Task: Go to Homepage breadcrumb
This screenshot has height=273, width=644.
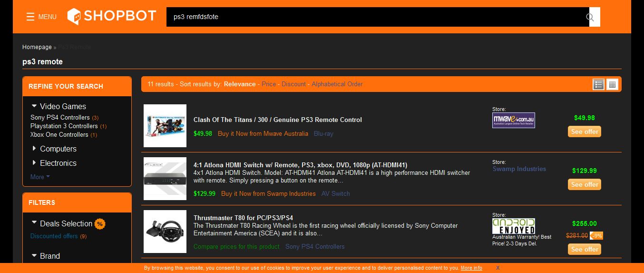Action: tap(37, 47)
